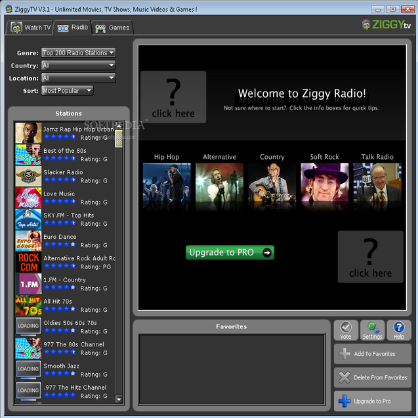Select station name 'Smooth Jazz'
Screen dimensions: 418x418
(x=61, y=366)
